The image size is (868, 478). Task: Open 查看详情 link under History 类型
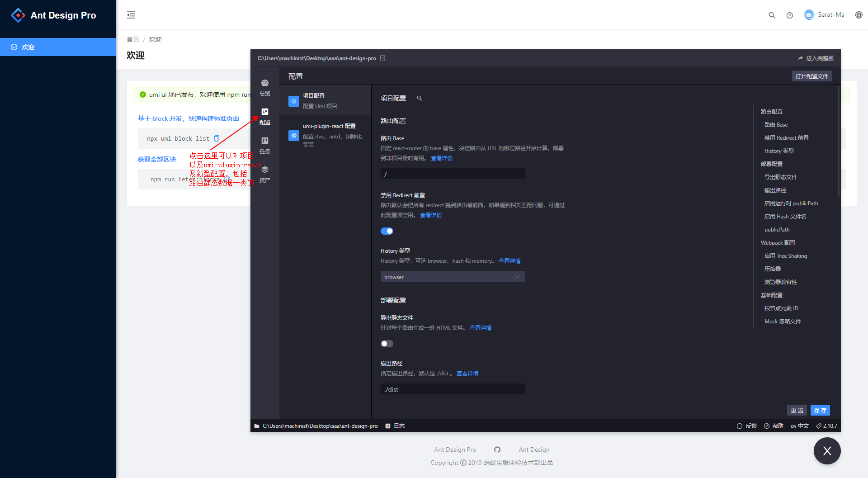click(509, 261)
